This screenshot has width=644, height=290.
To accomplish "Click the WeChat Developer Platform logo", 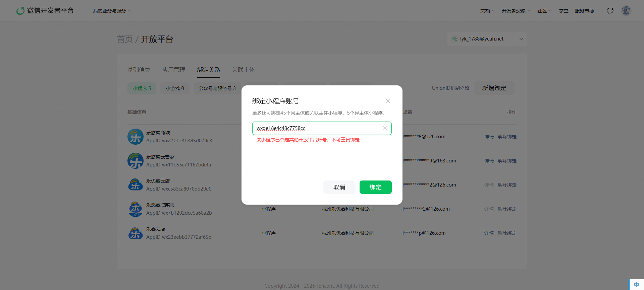I will coord(45,11).
